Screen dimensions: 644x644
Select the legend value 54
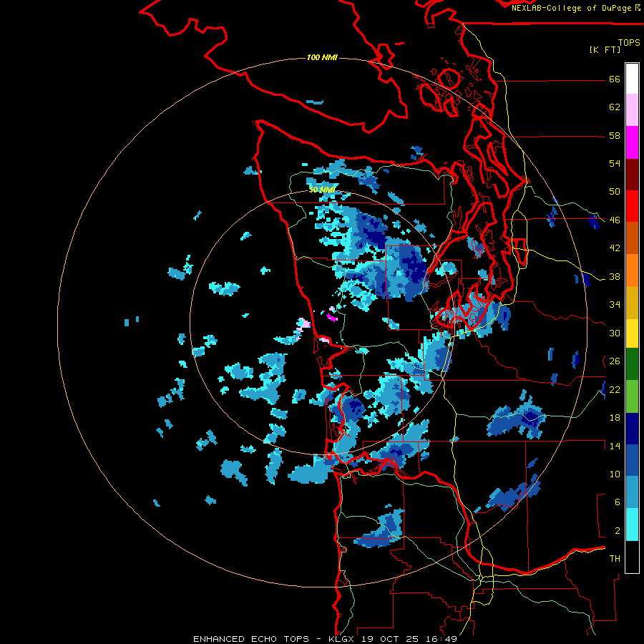tap(615, 164)
